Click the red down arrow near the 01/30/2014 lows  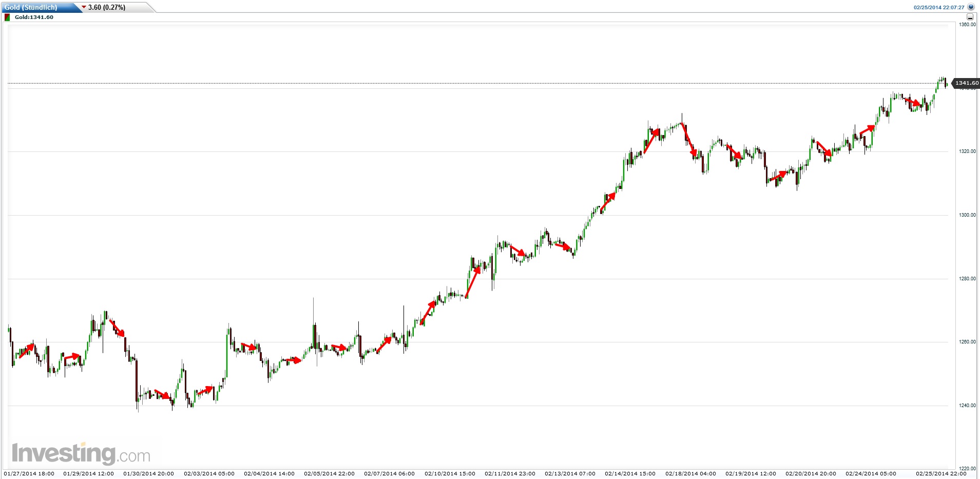tap(161, 395)
